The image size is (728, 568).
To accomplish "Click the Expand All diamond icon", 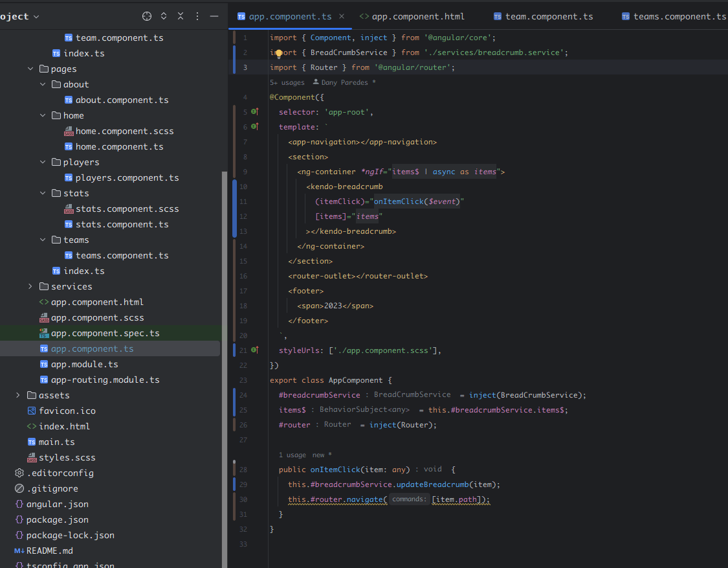I will (x=164, y=16).
